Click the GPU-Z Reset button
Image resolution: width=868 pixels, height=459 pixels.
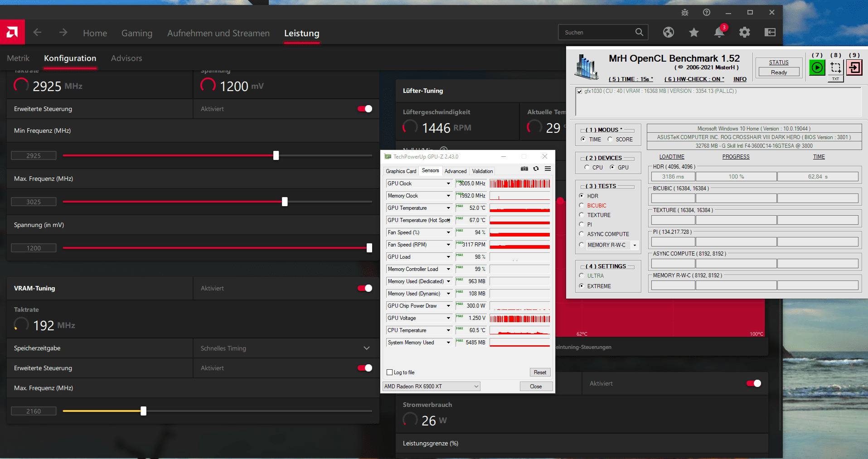point(540,372)
